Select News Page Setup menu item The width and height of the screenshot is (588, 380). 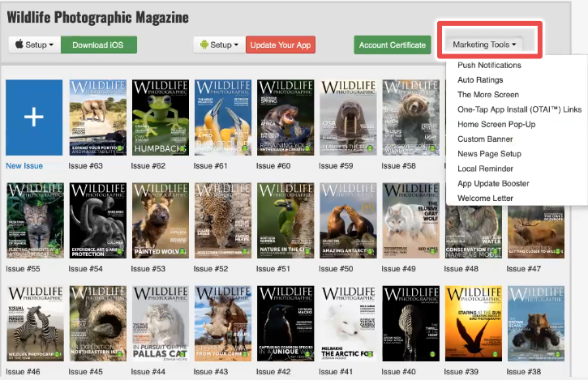tap(489, 154)
